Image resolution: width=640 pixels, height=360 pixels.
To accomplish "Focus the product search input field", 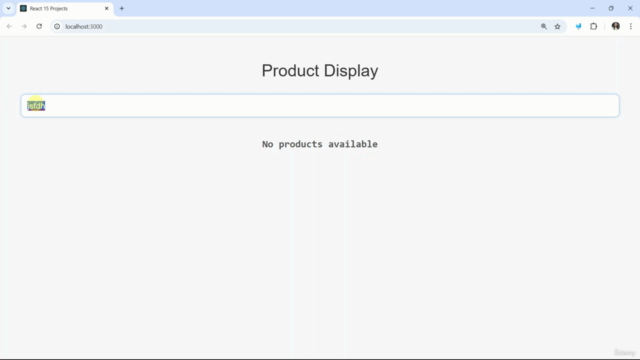I will pyautogui.click(x=320, y=106).
